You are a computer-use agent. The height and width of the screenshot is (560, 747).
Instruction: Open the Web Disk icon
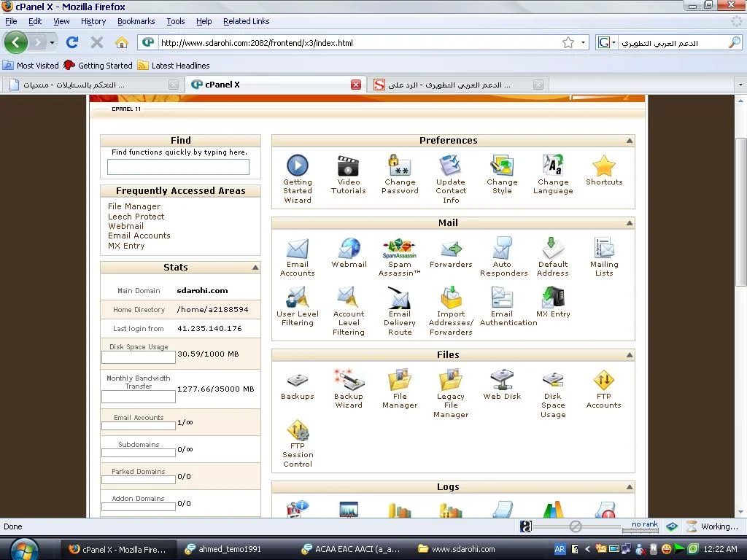[502, 379]
